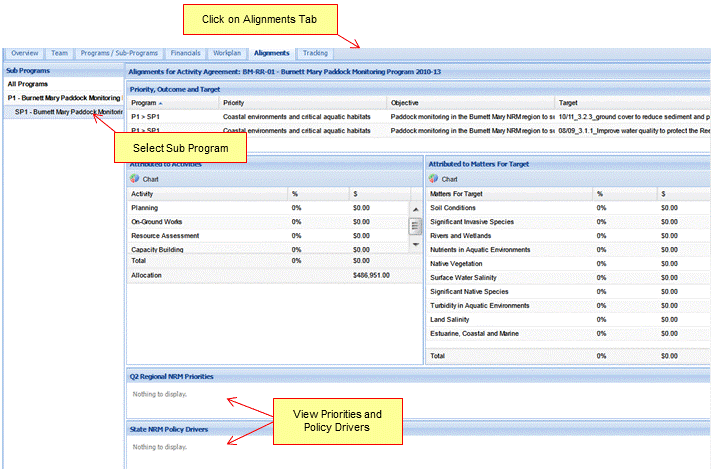Open the Financials tab

(186, 53)
